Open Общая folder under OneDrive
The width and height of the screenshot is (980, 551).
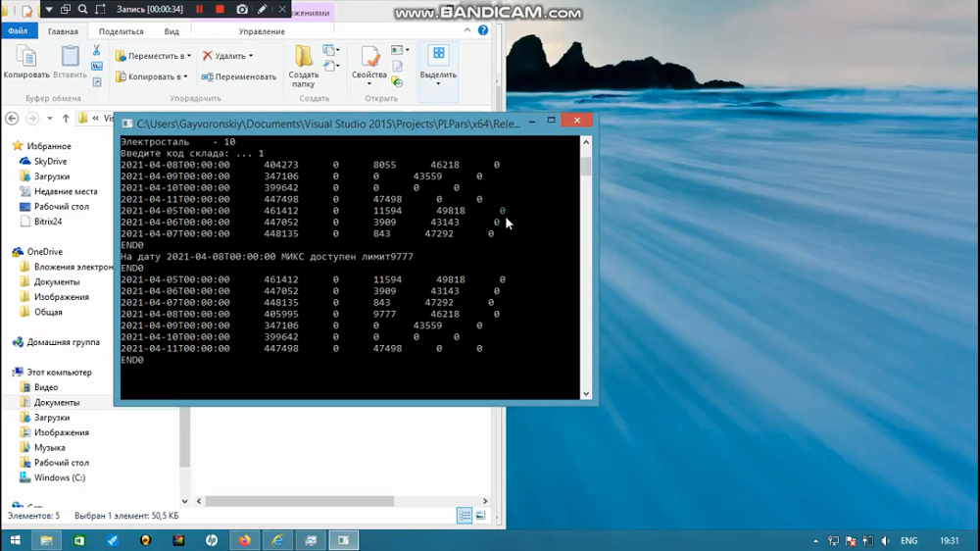[x=48, y=312]
